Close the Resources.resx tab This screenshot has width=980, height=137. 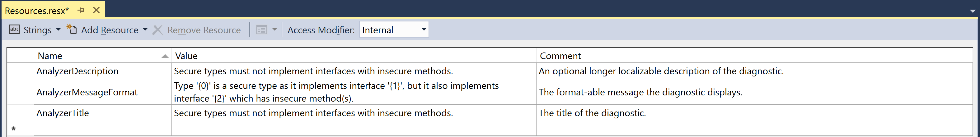[96, 10]
